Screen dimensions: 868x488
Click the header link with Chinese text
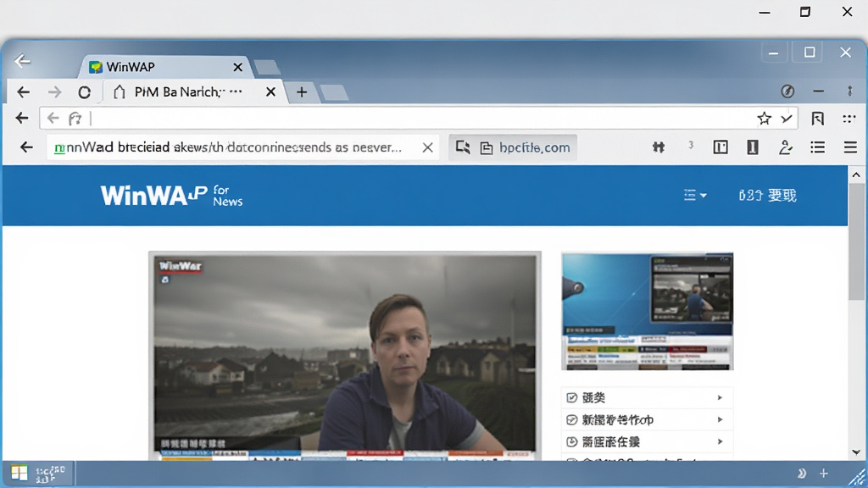[767, 196]
